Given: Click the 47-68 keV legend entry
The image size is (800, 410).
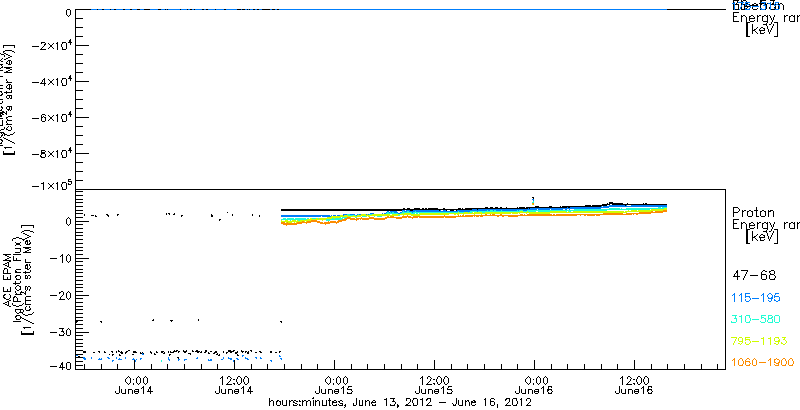Looking at the screenshot, I should coord(754,276).
